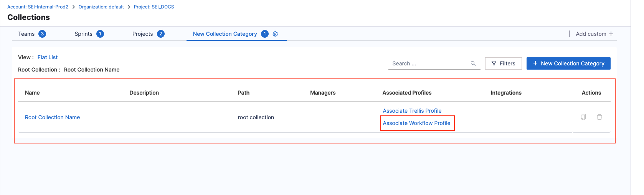Open the Filters button
Viewport: 644px width, 195px height.
(x=503, y=63)
